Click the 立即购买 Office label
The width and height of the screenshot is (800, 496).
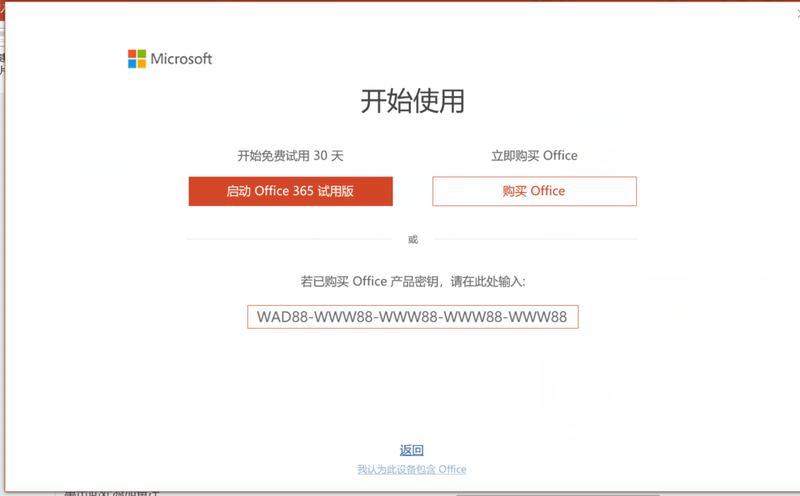tap(534, 156)
